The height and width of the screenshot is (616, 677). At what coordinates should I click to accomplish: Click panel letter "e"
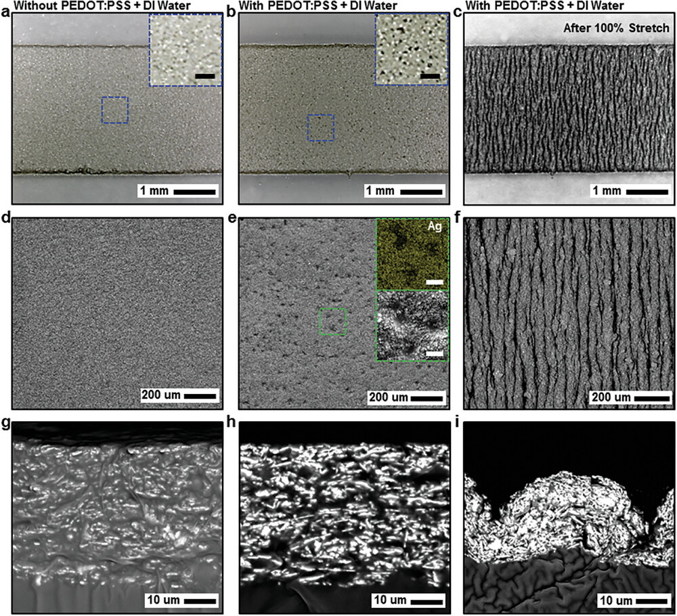(x=232, y=218)
